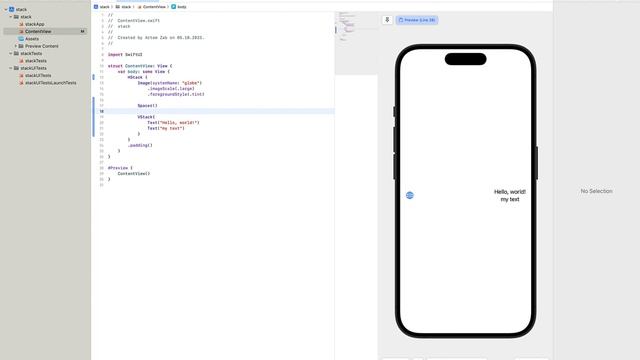Click the struct ContentView: View line
Image resolution: width=640 pixels, height=360 pixels.
140,66
